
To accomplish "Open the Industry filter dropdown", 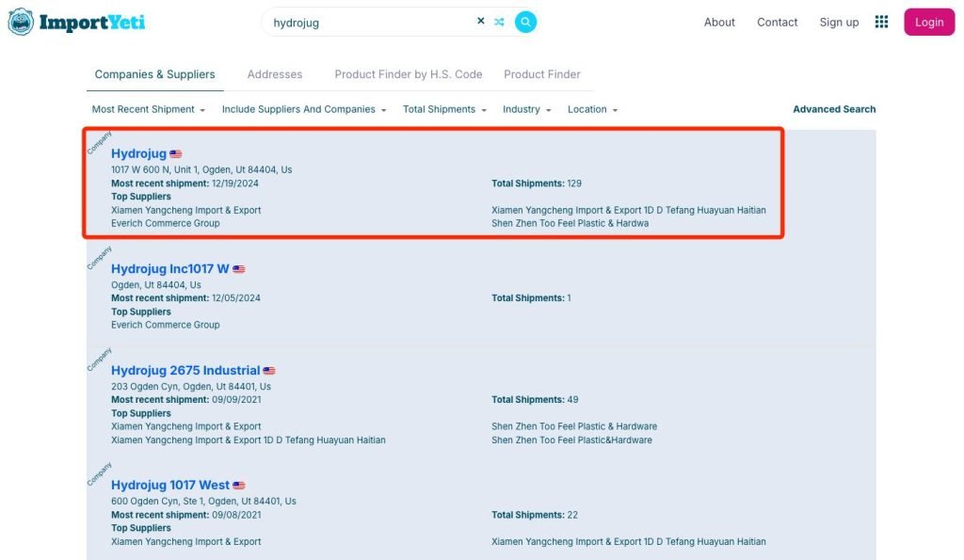I will 527,109.
